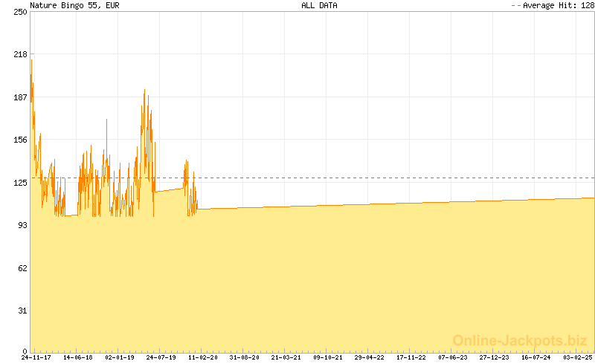Click the 11-02-20 date axis label
The width and height of the screenshot is (595, 364).
click(x=202, y=357)
